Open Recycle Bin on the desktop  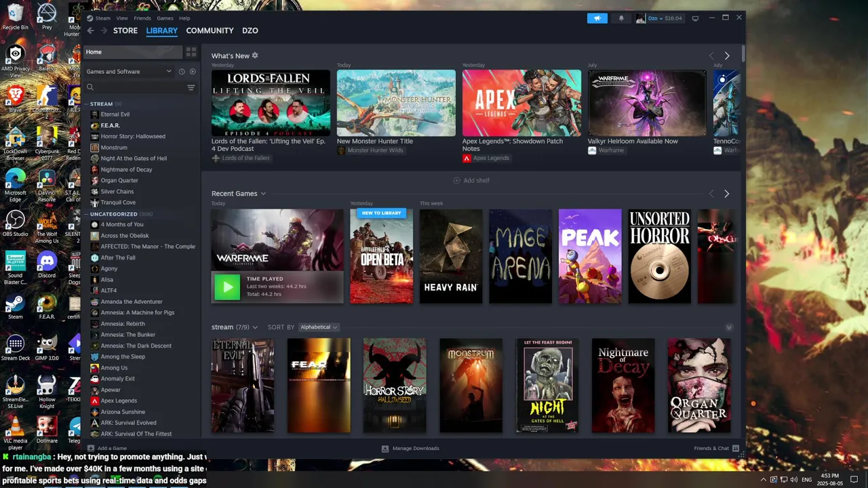pyautogui.click(x=15, y=17)
